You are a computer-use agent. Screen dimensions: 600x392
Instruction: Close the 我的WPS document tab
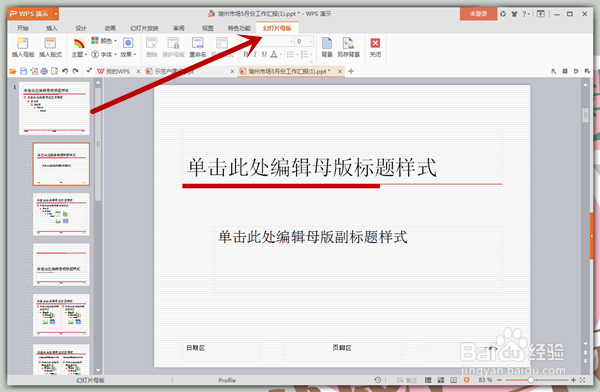pos(138,71)
